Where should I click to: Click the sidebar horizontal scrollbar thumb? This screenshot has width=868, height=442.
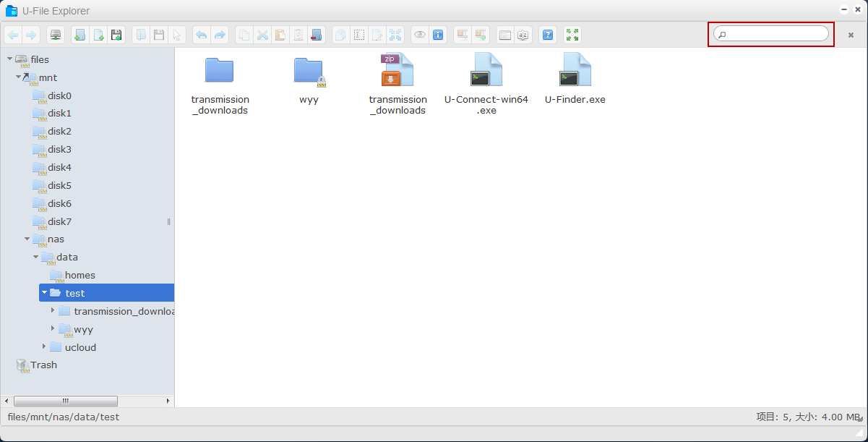pos(65,401)
